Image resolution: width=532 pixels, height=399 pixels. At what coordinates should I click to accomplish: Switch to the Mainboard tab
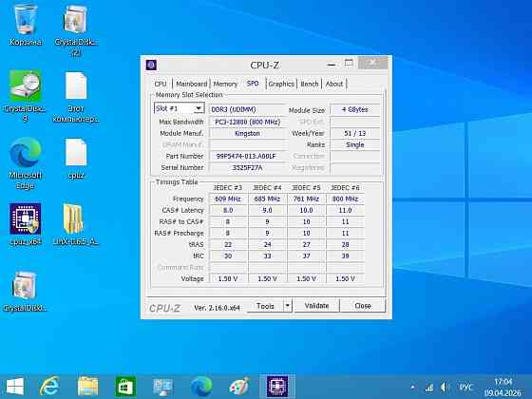tap(191, 84)
